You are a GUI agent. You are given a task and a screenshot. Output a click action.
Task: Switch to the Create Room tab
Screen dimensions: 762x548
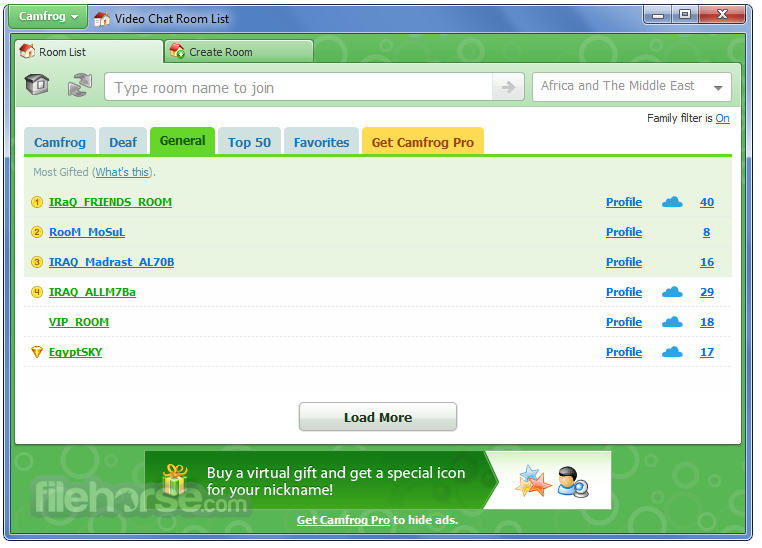coord(239,52)
